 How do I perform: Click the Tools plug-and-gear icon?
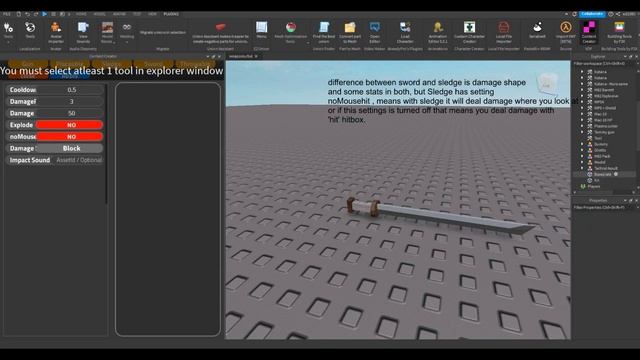[8, 28]
